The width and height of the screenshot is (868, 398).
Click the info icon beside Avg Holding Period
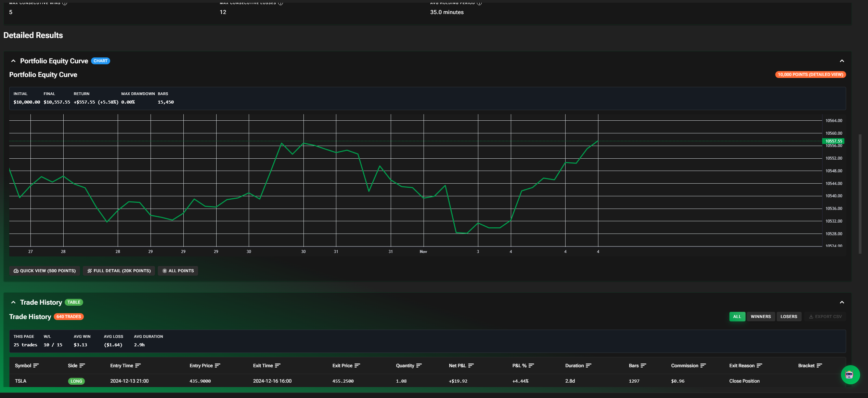479,3
